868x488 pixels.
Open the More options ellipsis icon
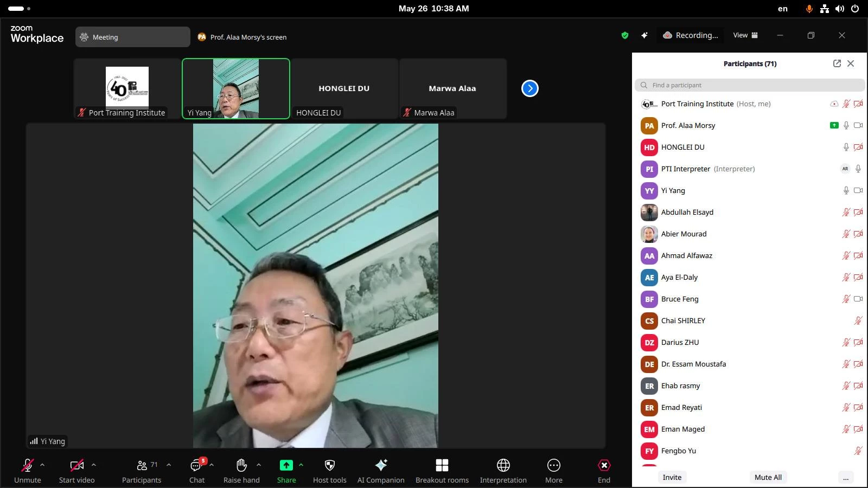click(x=554, y=465)
